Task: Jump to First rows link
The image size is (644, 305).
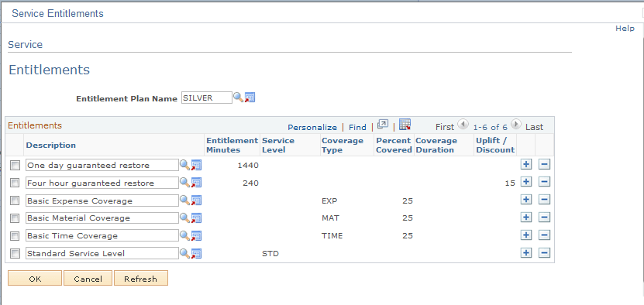Action: 445,127
